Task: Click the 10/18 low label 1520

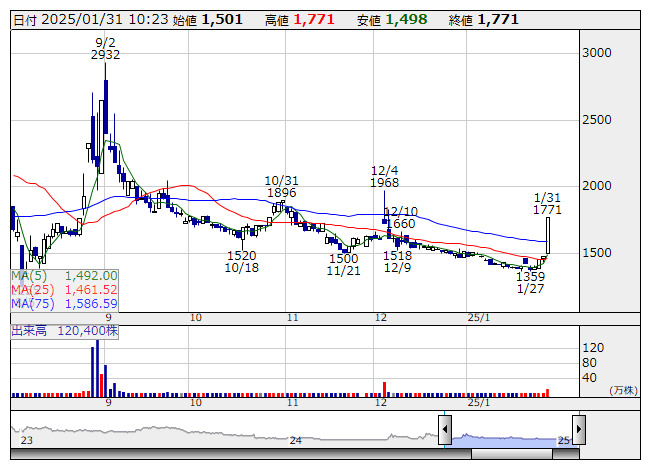Action: (242, 256)
